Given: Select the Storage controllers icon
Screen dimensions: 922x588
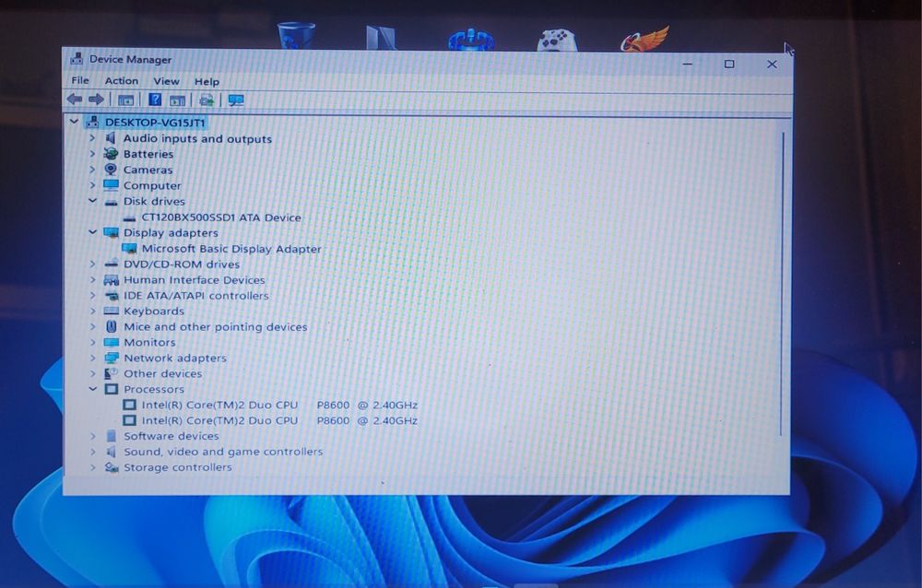Looking at the screenshot, I should tap(112, 467).
